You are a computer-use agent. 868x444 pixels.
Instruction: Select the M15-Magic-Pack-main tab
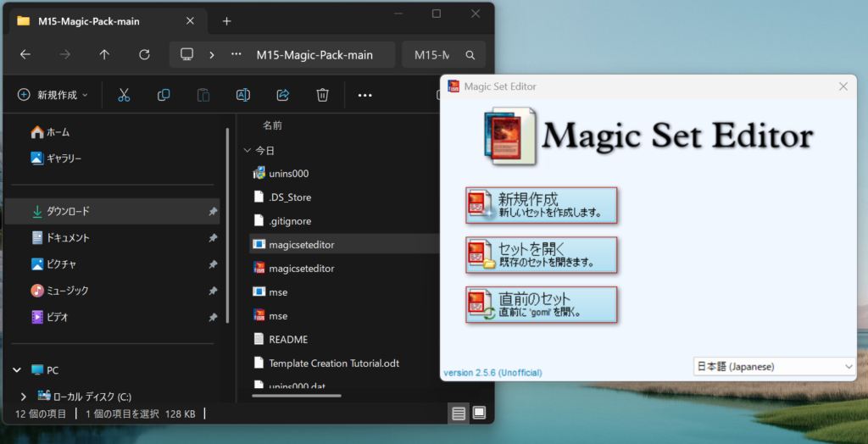pos(89,20)
